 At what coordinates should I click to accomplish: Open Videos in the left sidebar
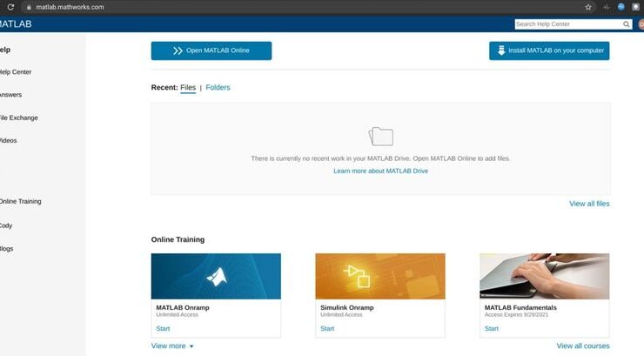click(8, 140)
